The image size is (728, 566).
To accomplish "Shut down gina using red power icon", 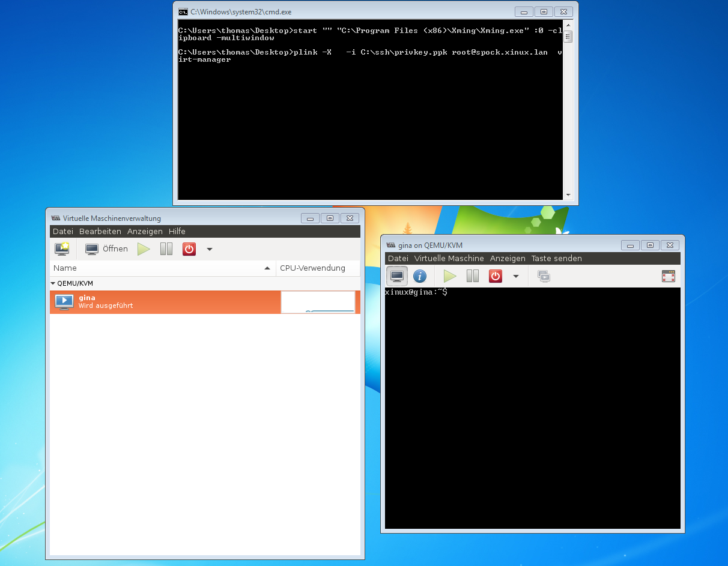I will 496,276.
